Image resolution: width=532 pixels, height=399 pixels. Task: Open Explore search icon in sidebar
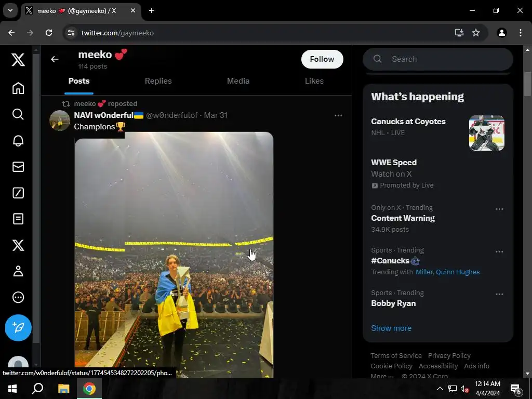pos(18,114)
